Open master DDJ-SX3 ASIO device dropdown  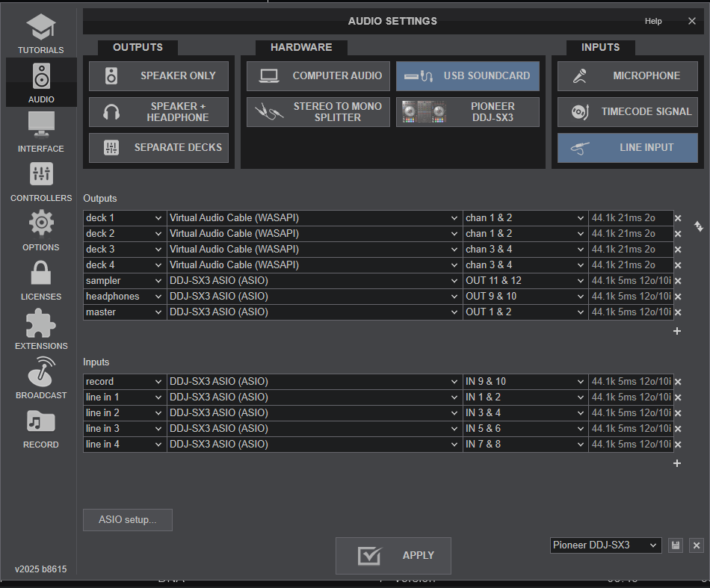click(315, 312)
